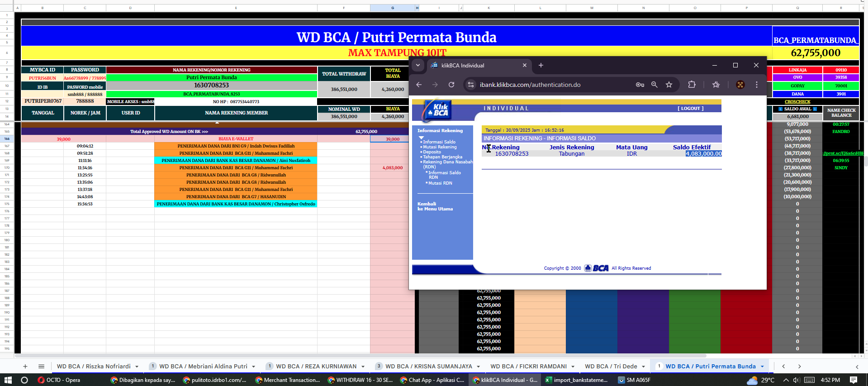Viewport: 868px width, 386px height.
Task: Click the forward navigation arrow in browser
Action: tap(435, 85)
